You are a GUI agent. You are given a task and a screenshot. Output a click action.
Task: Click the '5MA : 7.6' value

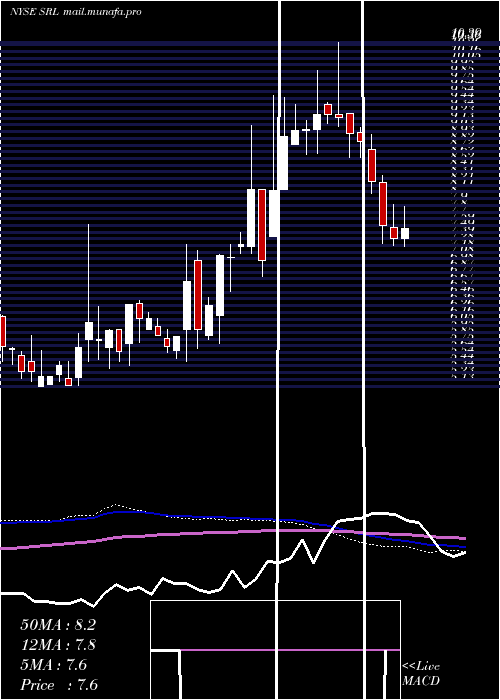tap(54, 665)
